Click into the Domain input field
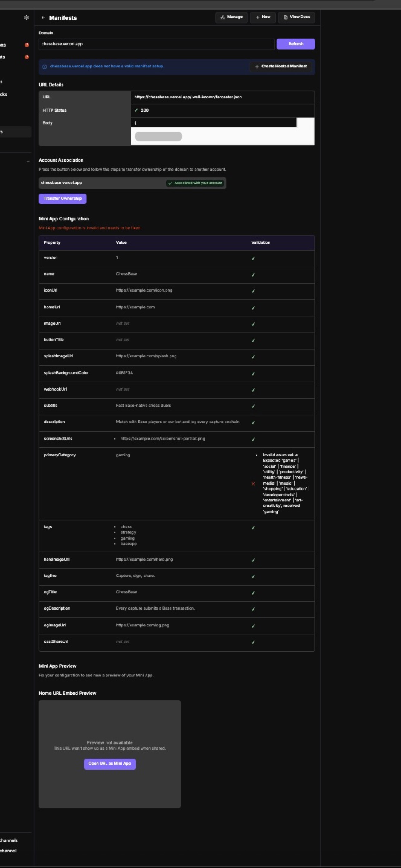Viewport: 401px width, 868px height. click(156, 44)
